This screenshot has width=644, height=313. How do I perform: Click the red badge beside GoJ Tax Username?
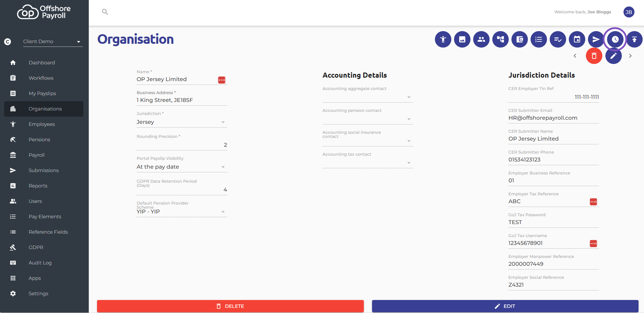593,244
